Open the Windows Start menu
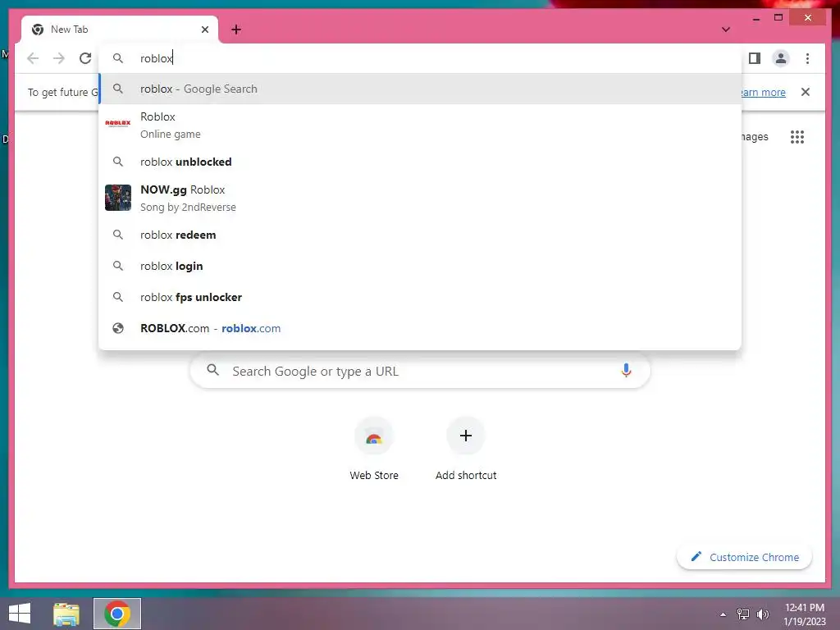Viewport: 840px width, 630px height. tap(20, 614)
